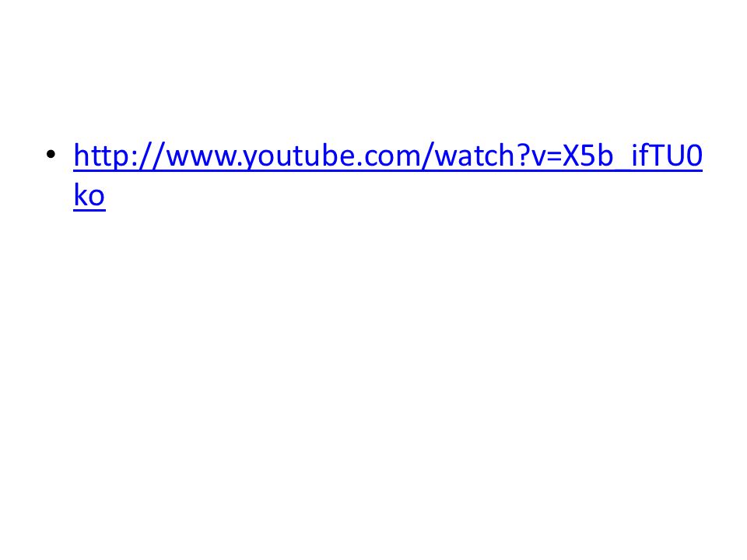This screenshot has width=747, height=560.
Task: Click the letter 'k' on second line
Action: (x=80, y=194)
